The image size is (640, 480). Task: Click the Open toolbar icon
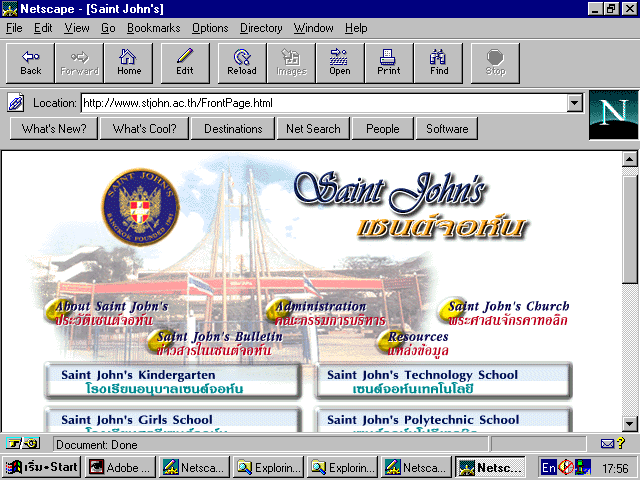pos(340,63)
